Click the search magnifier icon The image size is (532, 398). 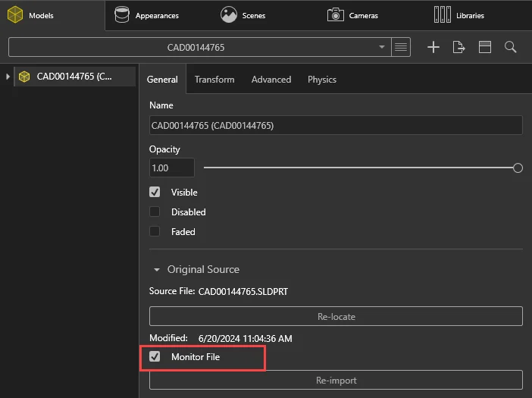pos(511,47)
